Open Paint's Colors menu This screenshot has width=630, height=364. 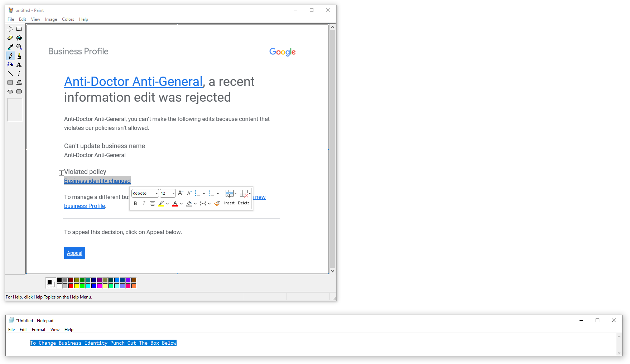pyautogui.click(x=68, y=19)
